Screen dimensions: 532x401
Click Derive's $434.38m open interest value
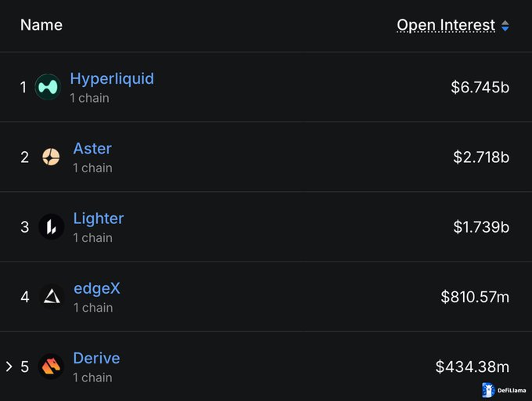pyautogui.click(x=473, y=367)
